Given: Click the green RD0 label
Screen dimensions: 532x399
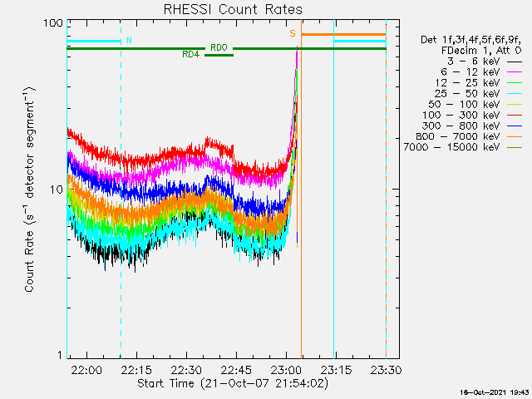Looking at the screenshot, I should coord(219,47).
